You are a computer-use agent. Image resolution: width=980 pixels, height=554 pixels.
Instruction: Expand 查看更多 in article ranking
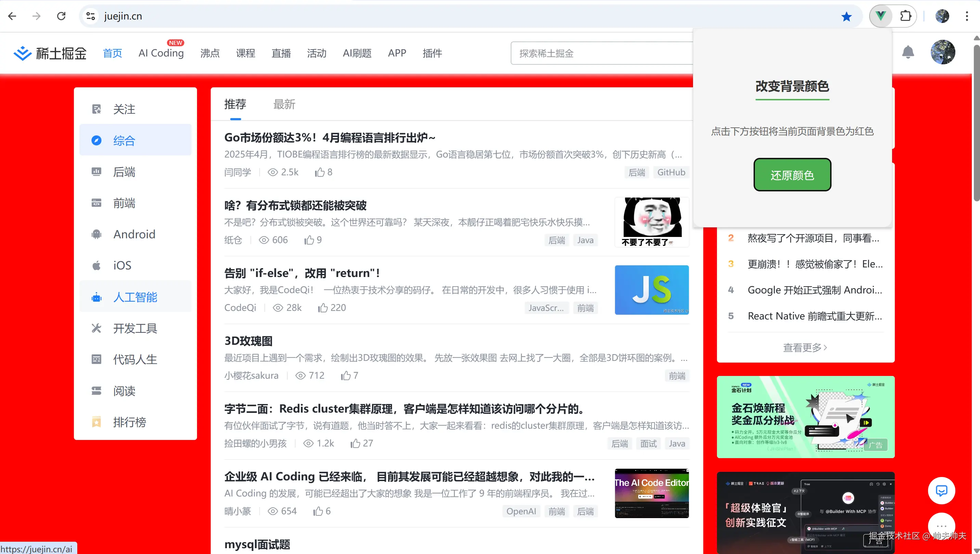click(805, 347)
